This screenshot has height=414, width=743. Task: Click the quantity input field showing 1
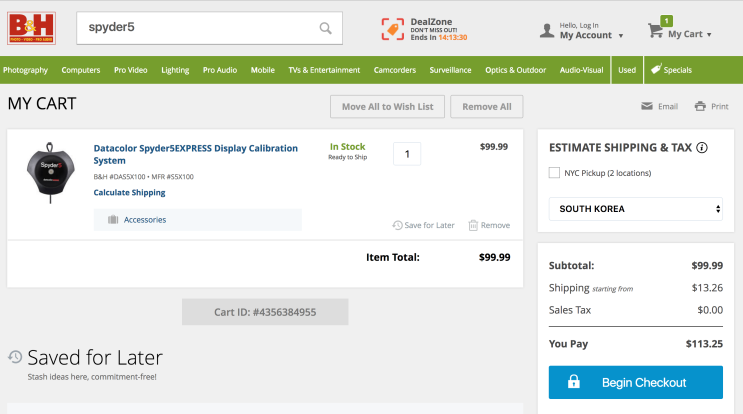pos(407,154)
